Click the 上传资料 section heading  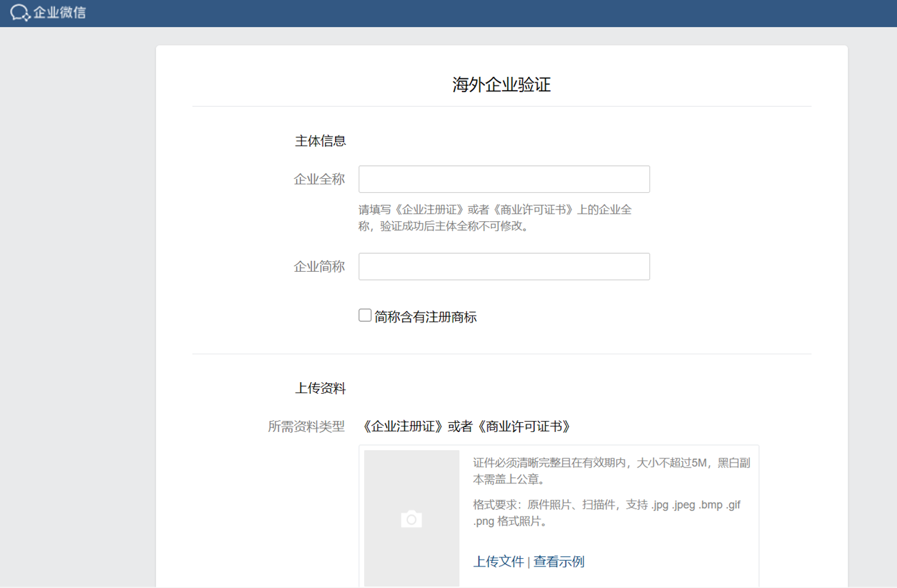pos(320,388)
